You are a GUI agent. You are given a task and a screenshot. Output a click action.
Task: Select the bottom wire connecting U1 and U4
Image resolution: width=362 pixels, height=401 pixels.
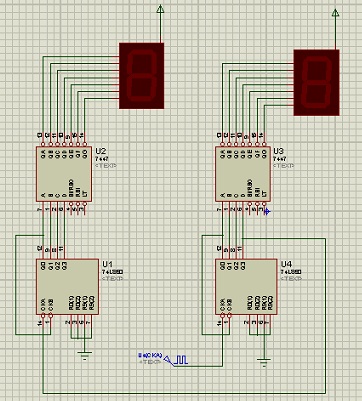[x=184, y=393]
